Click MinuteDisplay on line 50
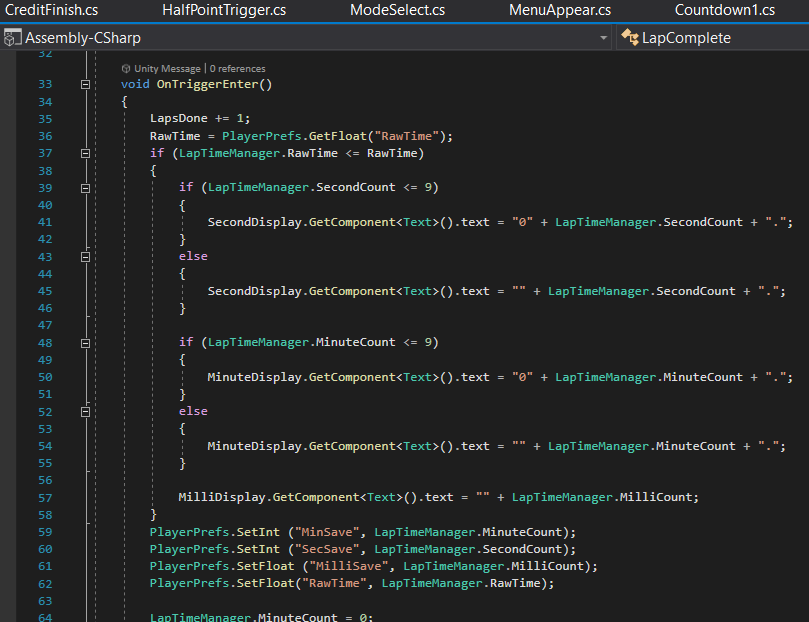The image size is (809, 622). coord(254,377)
